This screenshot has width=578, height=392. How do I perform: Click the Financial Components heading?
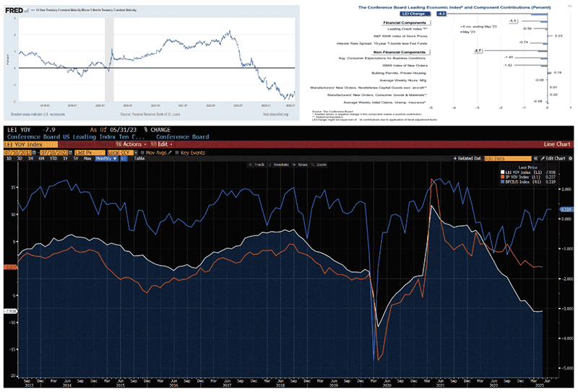tap(405, 23)
